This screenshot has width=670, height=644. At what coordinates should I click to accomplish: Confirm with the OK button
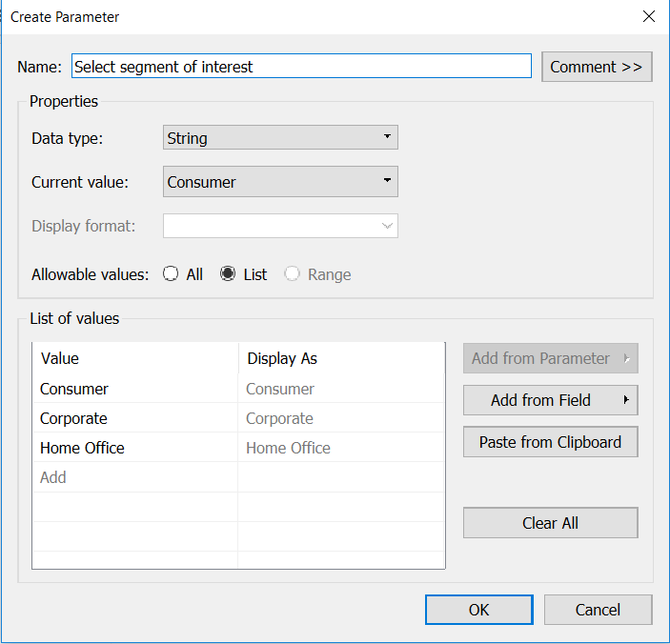[479, 610]
